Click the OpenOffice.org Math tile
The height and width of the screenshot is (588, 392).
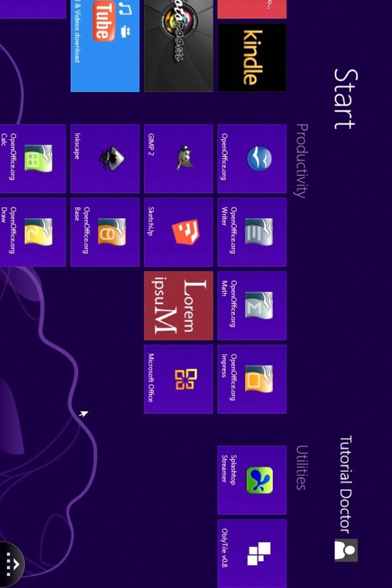[x=252, y=306]
